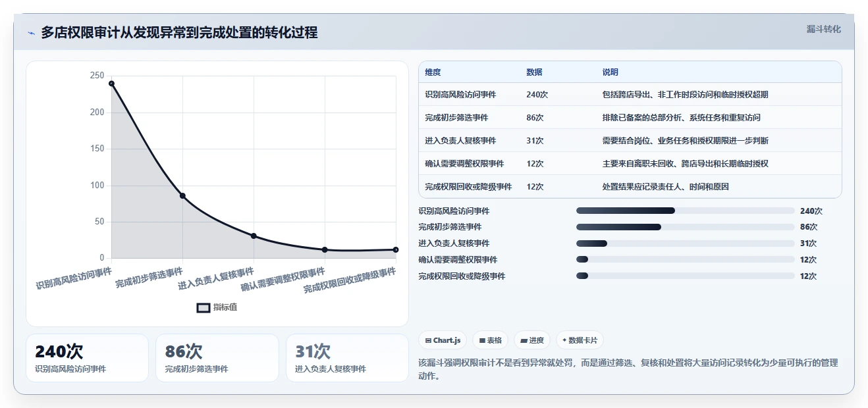Image resolution: width=868 pixels, height=408 pixels.
Task: Click the 指标值 legend color box
Action: 203,307
